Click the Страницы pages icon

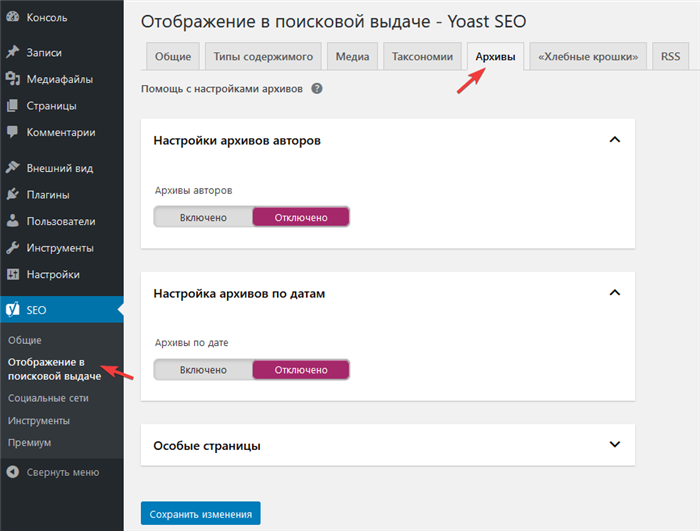[13, 105]
